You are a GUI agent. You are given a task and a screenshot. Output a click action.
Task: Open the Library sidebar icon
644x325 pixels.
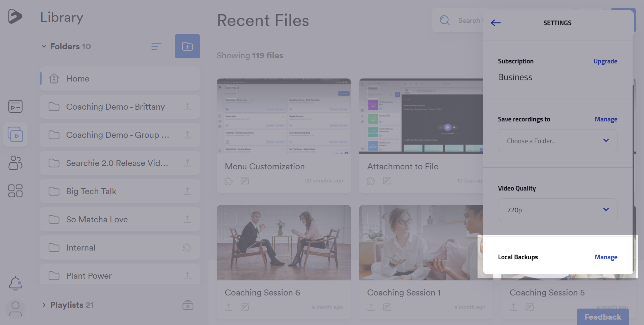tap(15, 134)
